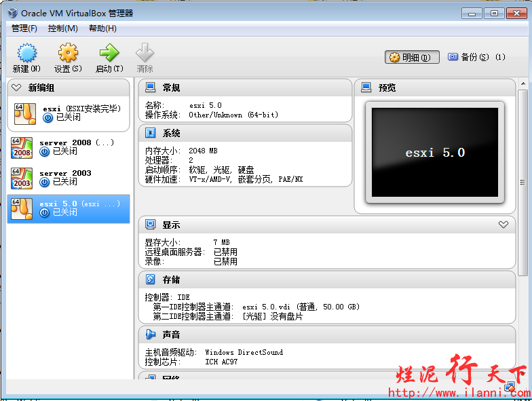Collapse the 新编组 group chevron
The width and height of the screenshot is (532, 401).
16,88
